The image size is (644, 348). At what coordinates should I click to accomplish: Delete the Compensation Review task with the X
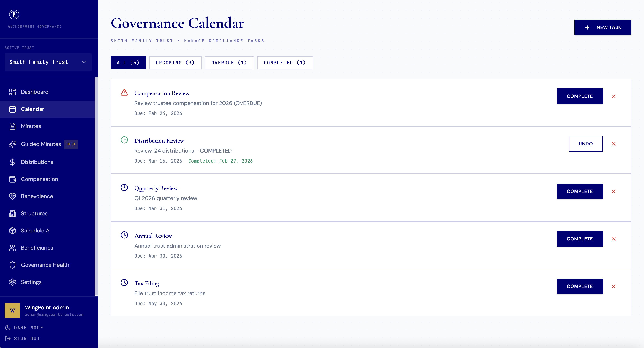coord(613,96)
